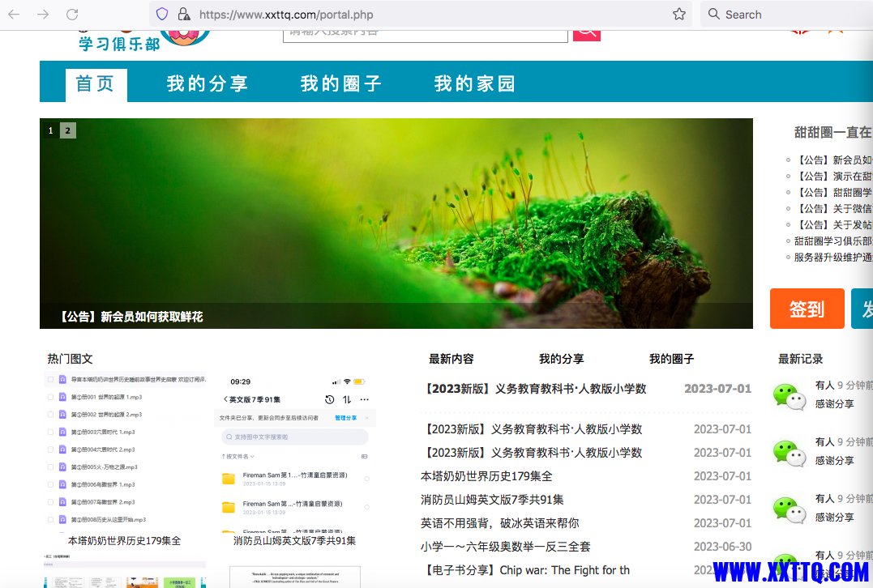The image size is (873, 588).
Task: Open the 我的分享 navigation tab
Action: [208, 84]
